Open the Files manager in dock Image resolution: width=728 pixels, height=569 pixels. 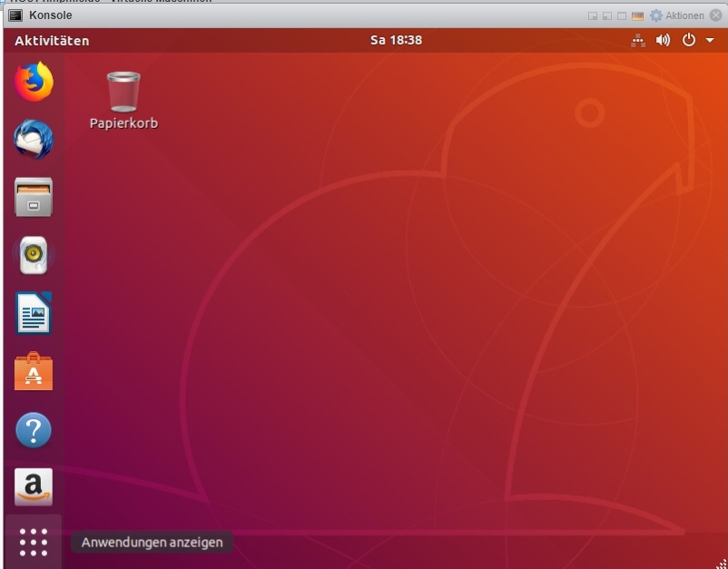coord(34,197)
